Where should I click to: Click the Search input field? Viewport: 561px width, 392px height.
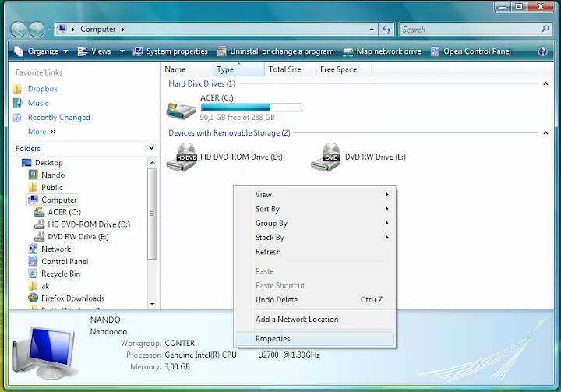click(470, 30)
